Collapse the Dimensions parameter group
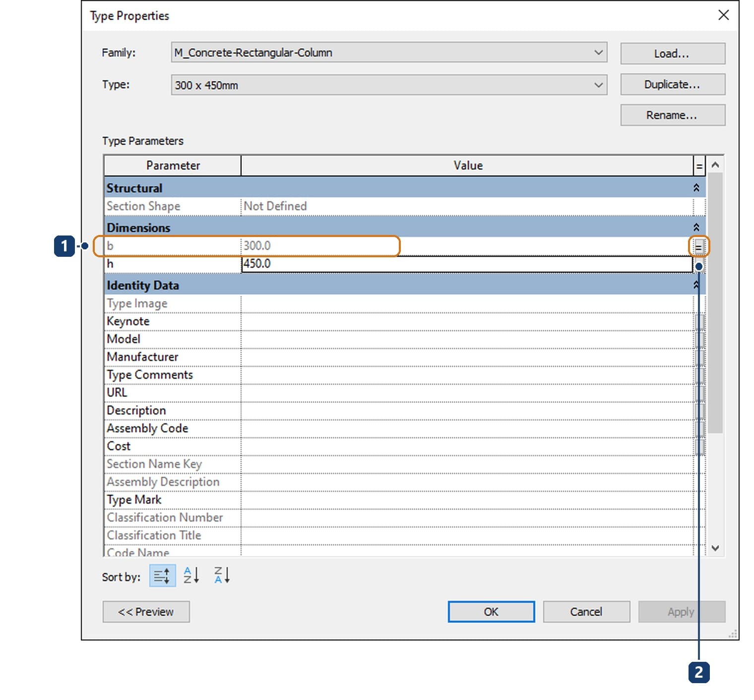Screen dimensions: 754x700 point(696,228)
